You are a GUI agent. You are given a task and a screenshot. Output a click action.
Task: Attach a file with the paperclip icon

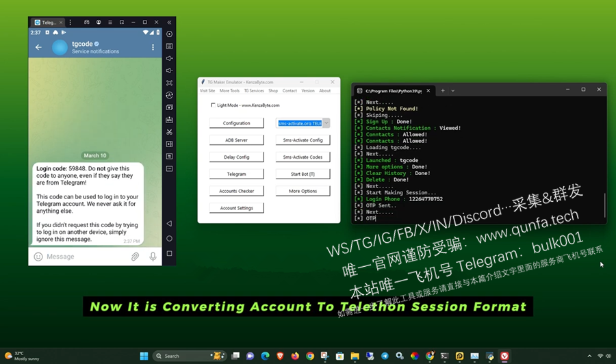click(x=135, y=257)
